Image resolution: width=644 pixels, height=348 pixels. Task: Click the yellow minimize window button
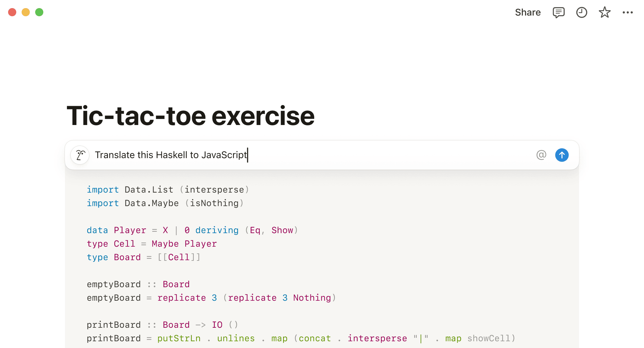pyautogui.click(x=26, y=12)
